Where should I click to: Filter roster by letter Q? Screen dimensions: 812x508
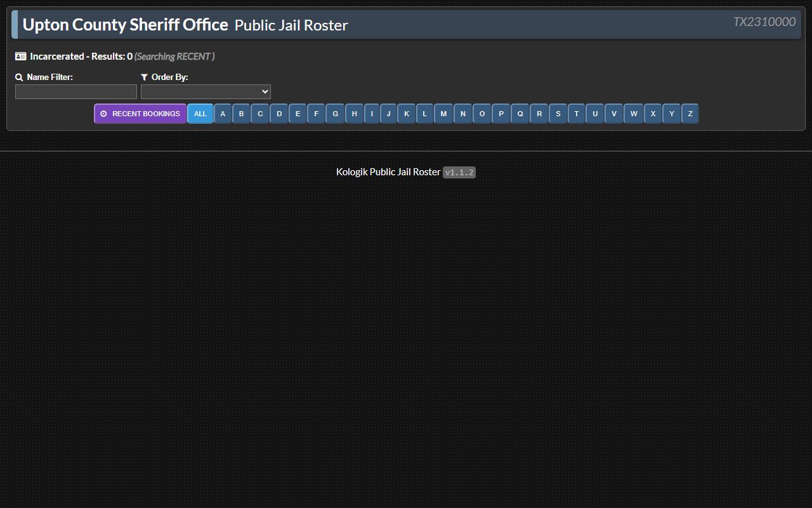(x=520, y=114)
